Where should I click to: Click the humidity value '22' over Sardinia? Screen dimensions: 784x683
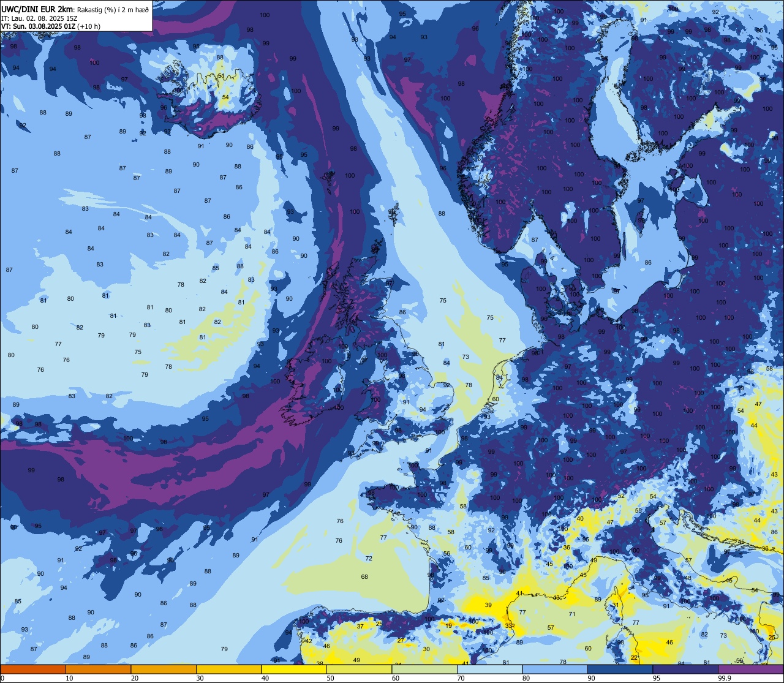(x=634, y=658)
